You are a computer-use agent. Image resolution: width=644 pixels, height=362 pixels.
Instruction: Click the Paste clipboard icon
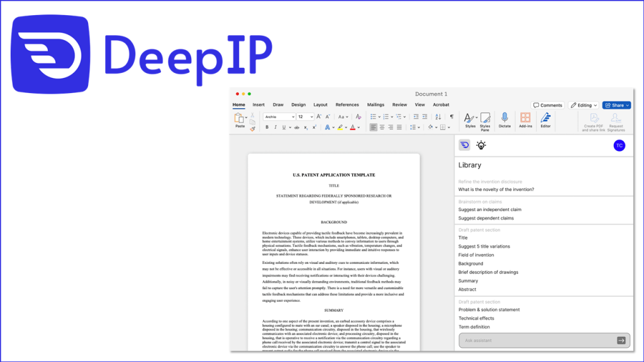[x=240, y=118]
